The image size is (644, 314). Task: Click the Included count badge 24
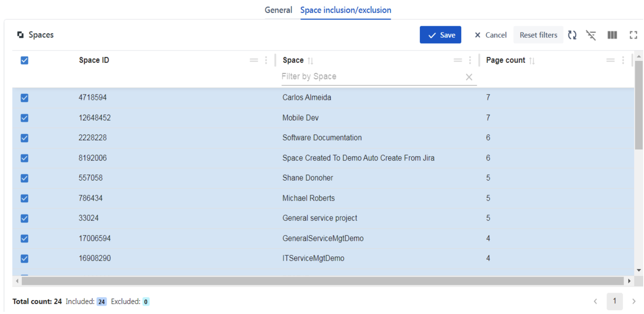101,302
